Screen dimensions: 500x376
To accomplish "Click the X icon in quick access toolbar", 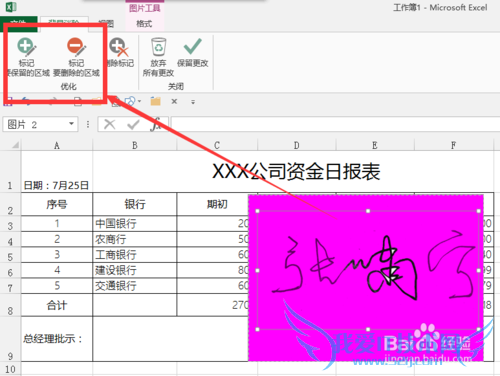I will 174,101.
